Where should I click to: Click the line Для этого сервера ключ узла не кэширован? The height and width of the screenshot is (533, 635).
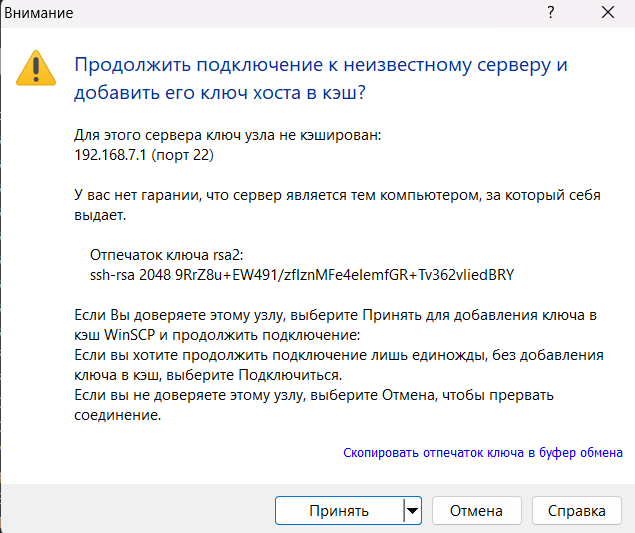point(228,135)
